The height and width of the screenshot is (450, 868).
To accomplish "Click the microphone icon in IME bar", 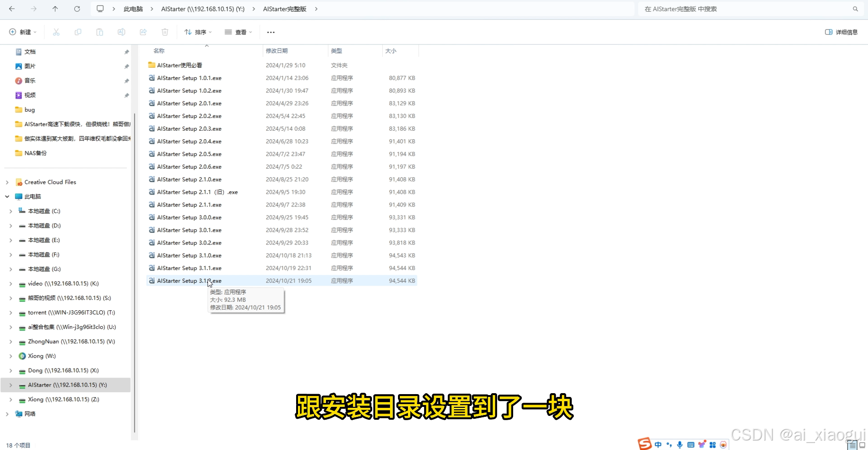I will pyautogui.click(x=679, y=444).
